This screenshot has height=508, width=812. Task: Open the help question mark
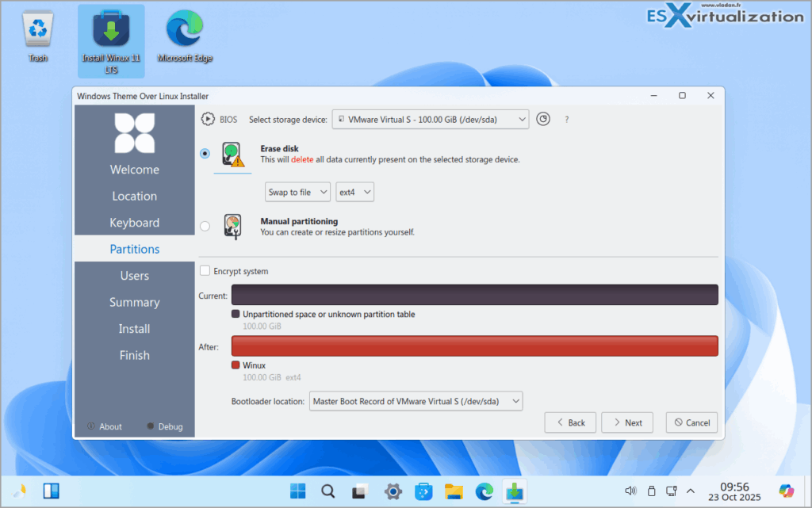click(x=565, y=119)
